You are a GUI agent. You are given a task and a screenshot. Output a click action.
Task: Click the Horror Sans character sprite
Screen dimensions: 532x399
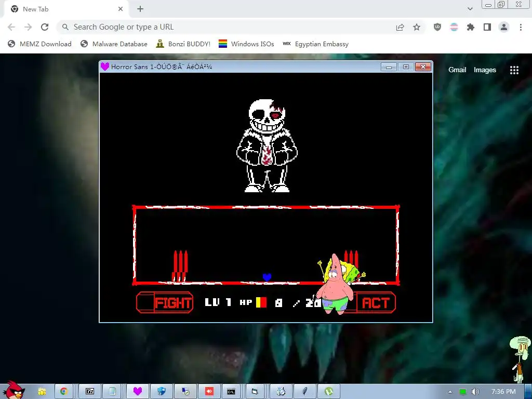point(267,146)
